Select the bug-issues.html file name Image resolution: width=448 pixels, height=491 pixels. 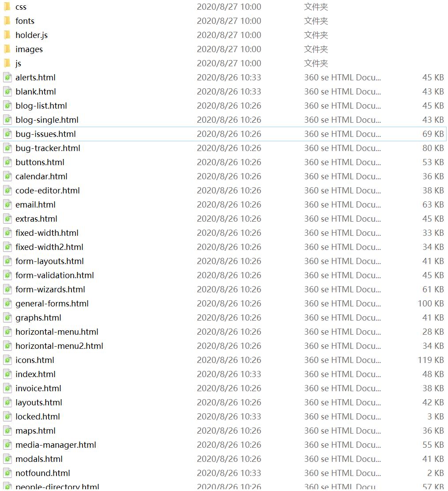point(45,134)
